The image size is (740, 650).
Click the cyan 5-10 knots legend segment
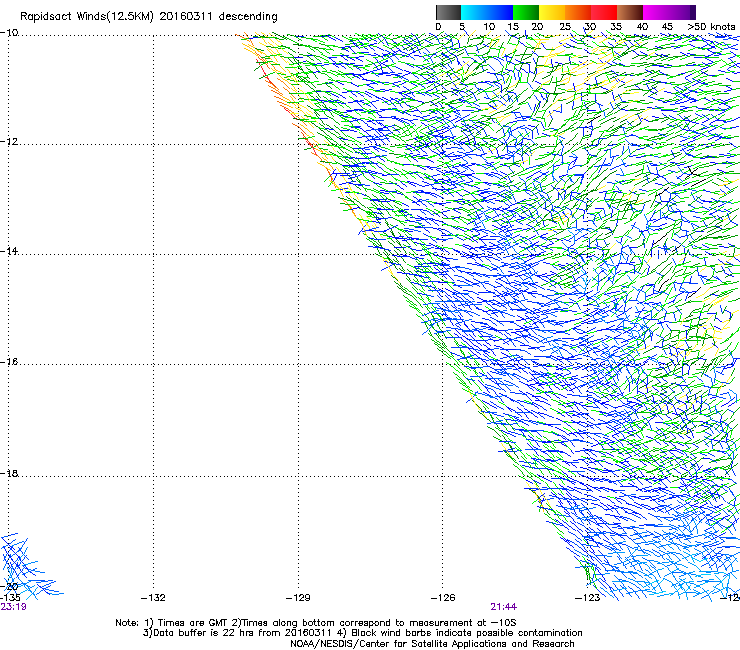[474, 12]
